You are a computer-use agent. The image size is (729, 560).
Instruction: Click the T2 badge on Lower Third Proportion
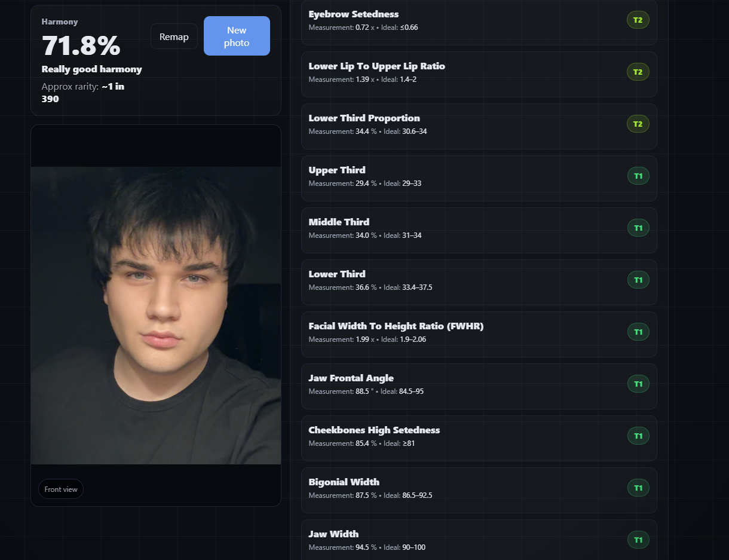pos(638,124)
